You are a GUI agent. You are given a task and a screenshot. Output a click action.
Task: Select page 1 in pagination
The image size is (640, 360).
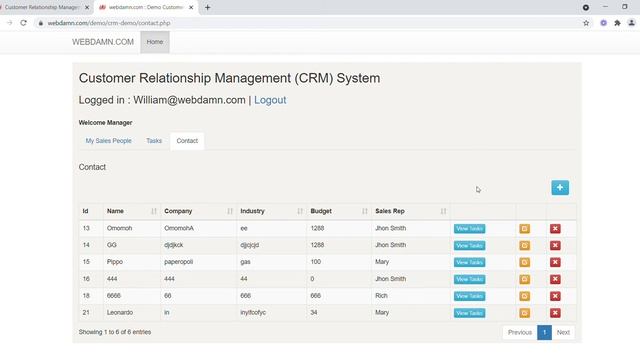[x=544, y=333]
